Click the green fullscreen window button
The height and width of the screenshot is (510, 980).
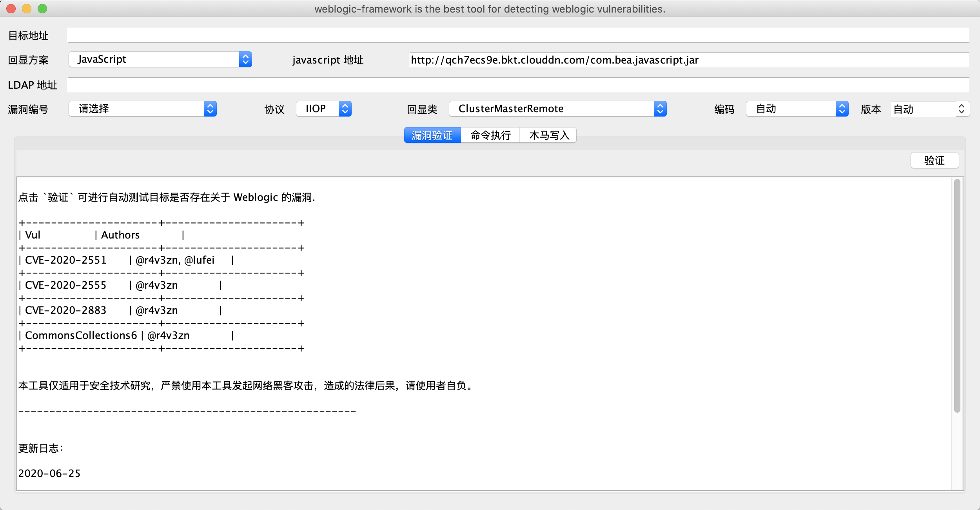tap(42, 9)
